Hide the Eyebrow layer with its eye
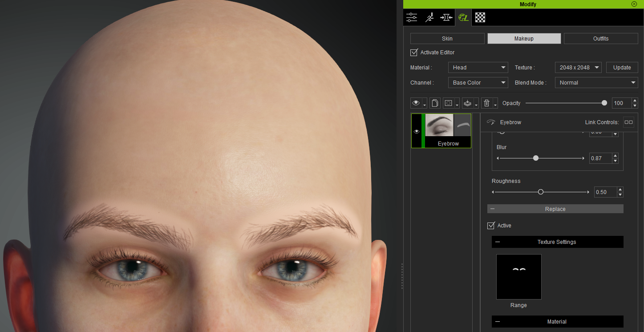 pos(417,131)
